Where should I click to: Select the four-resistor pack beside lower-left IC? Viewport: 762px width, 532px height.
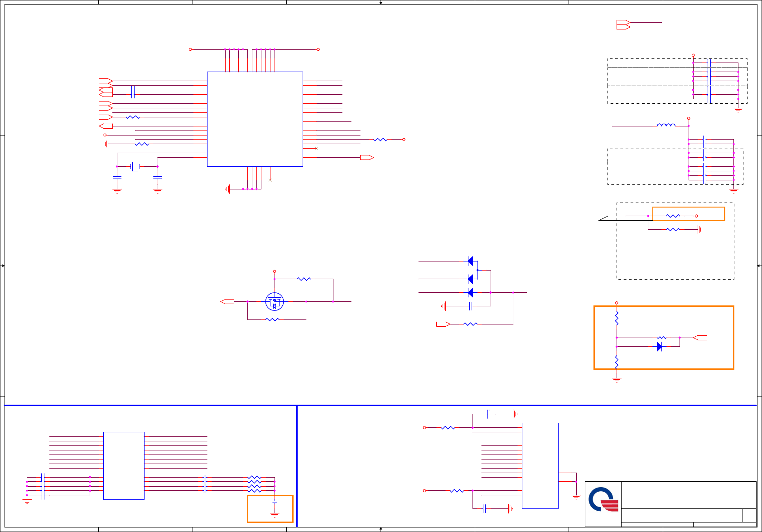click(x=255, y=484)
